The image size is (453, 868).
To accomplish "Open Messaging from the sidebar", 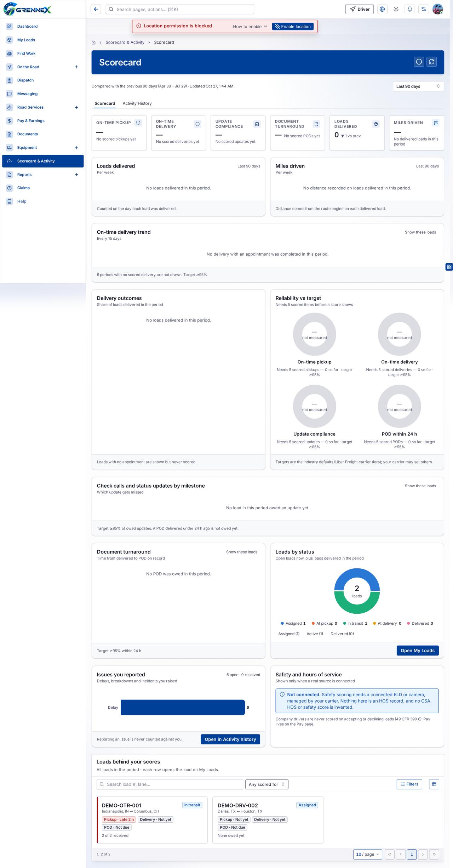I will pos(43,94).
